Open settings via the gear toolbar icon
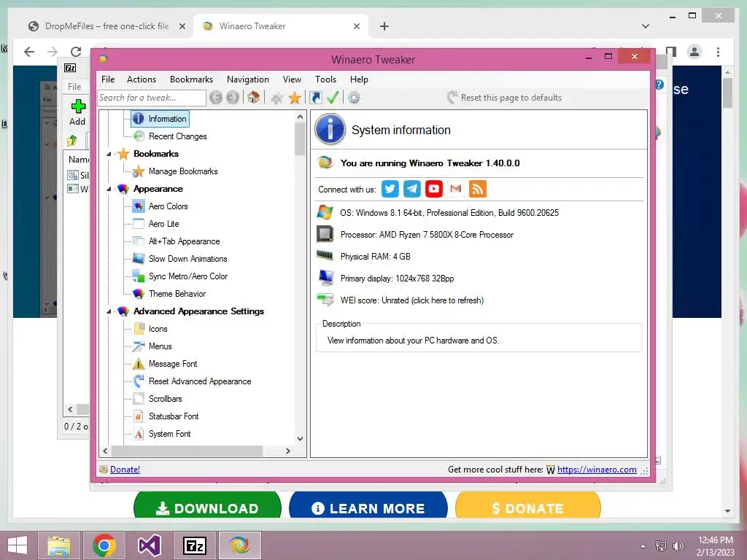 pos(354,98)
